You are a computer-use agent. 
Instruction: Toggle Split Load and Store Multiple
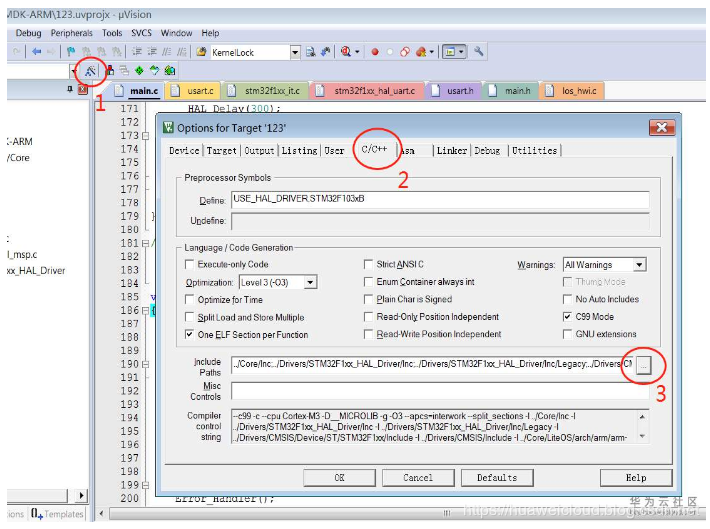[x=189, y=317]
